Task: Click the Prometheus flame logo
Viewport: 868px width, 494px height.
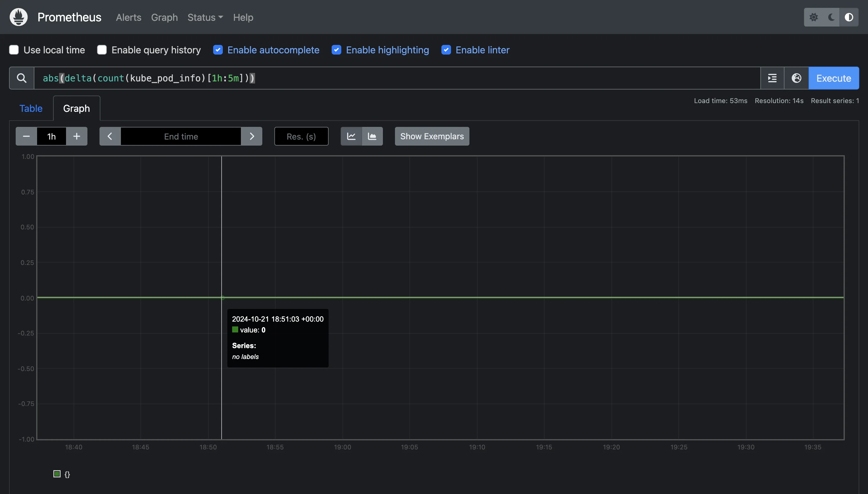Action: pyautogui.click(x=18, y=17)
